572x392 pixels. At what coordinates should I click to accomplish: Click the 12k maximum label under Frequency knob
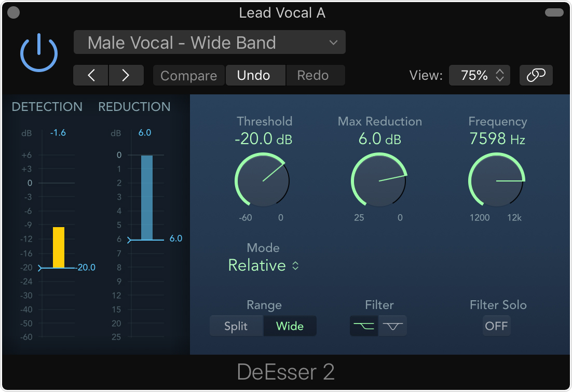click(x=514, y=218)
